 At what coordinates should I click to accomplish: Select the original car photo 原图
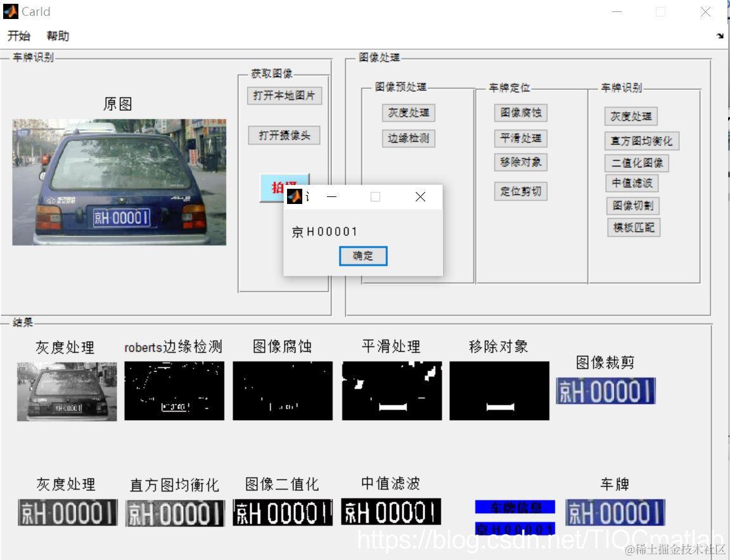tap(119, 182)
